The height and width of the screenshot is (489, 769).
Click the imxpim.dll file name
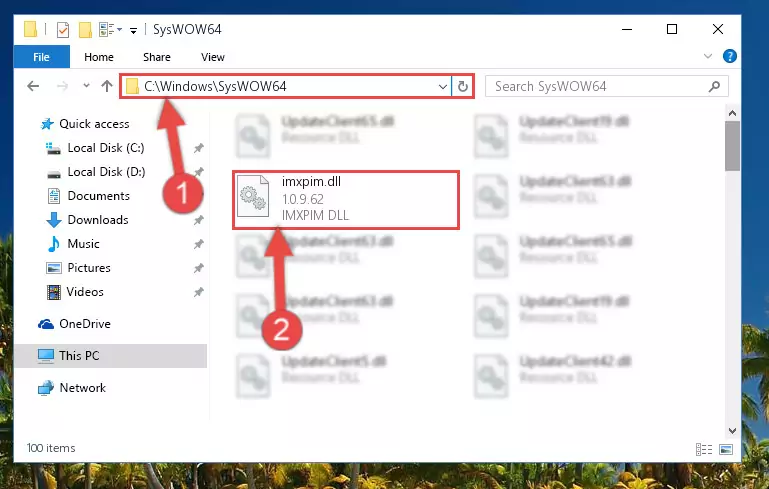pyautogui.click(x=311, y=181)
